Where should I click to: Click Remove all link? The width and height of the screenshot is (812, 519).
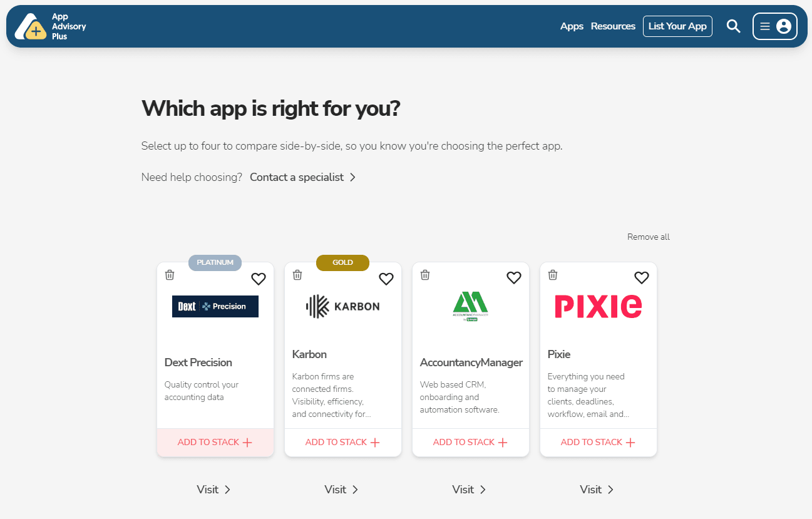coord(648,237)
